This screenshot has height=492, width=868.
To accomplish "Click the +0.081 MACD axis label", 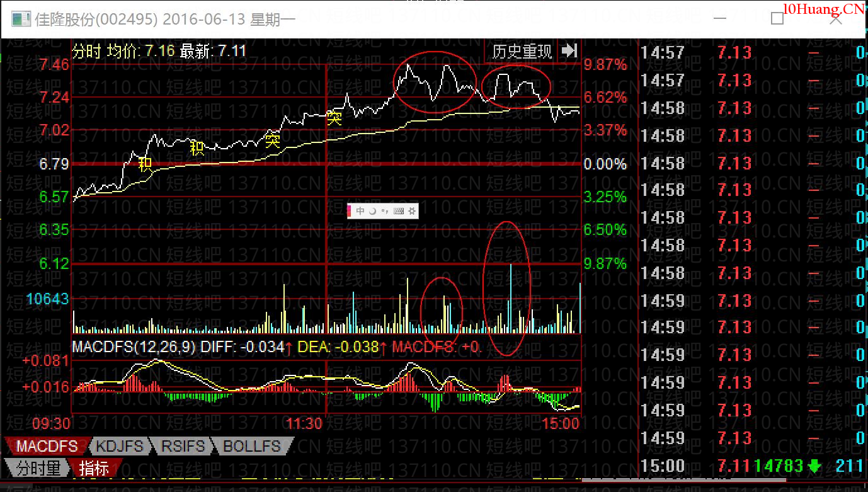I will (45, 361).
